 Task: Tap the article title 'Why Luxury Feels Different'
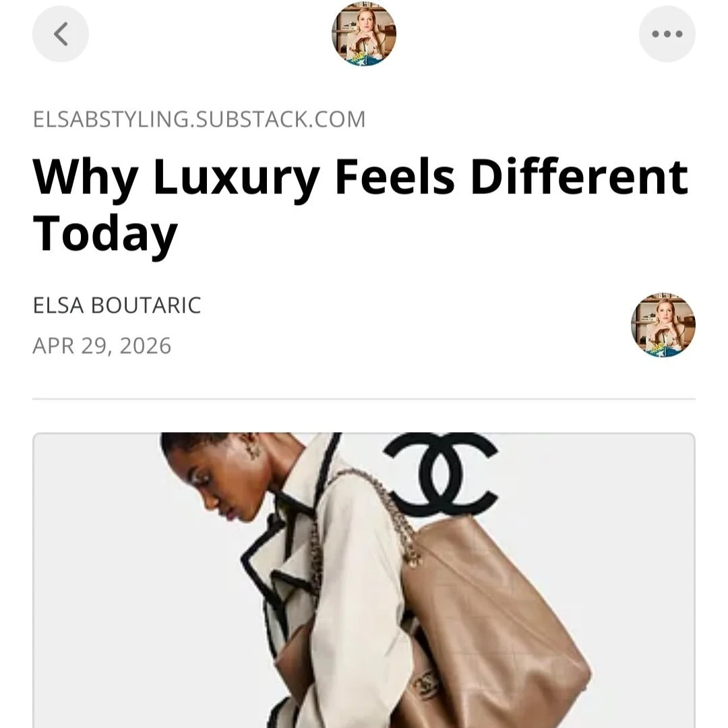[x=360, y=177]
